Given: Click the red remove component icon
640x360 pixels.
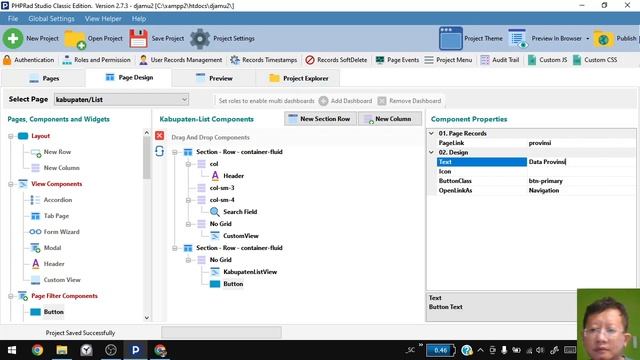Looking at the screenshot, I should [160, 136].
